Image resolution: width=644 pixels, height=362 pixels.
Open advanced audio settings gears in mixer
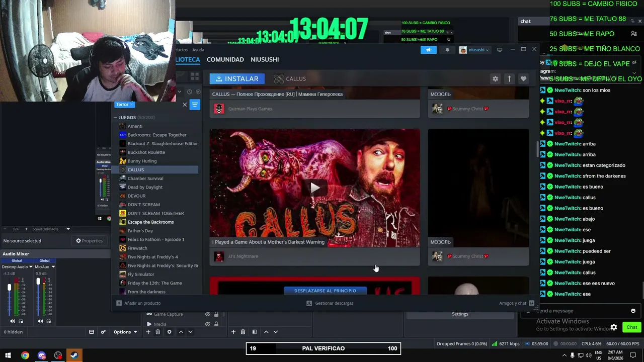[103, 332]
